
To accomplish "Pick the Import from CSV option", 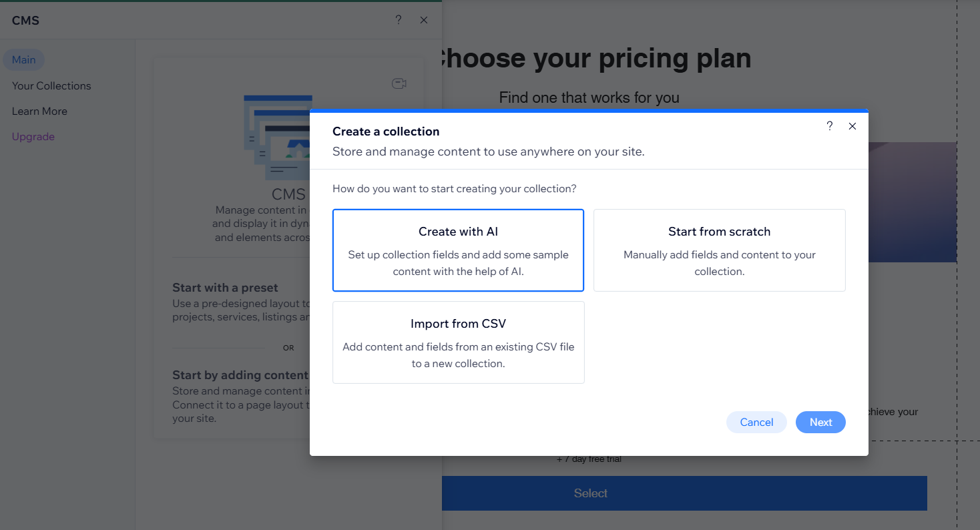I will [x=458, y=342].
